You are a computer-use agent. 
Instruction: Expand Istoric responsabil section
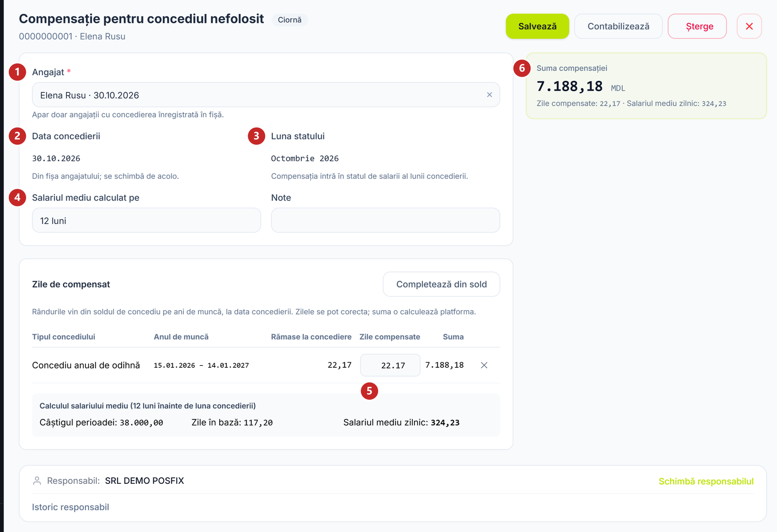(x=70, y=507)
